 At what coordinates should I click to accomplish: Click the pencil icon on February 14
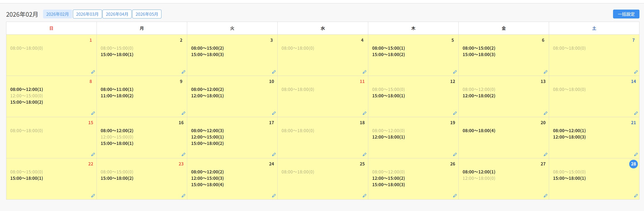pyautogui.click(x=636, y=113)
